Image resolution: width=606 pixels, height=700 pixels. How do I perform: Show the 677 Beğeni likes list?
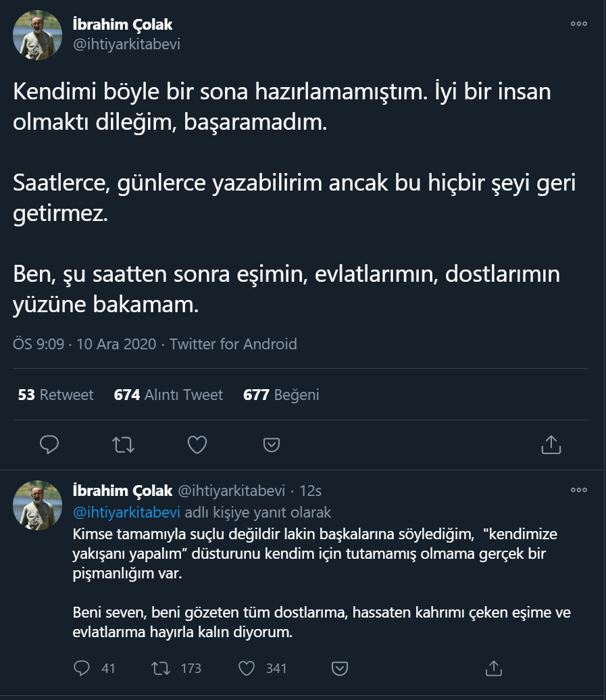tap(281, 395)
